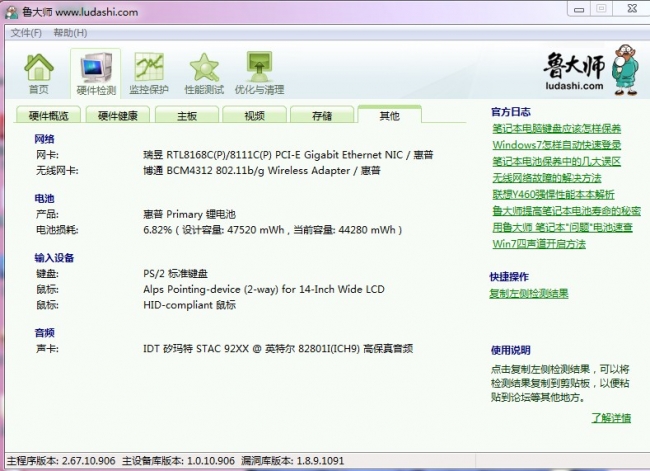Open link 笔记本电脑键盘应该怎样保养

click(556, 129)
